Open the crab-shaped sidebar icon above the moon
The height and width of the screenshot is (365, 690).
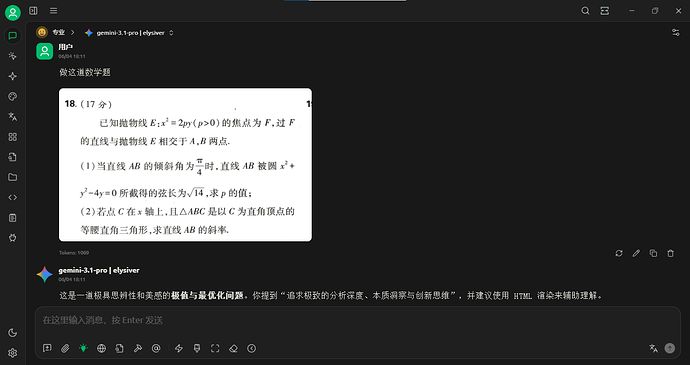point(13,238)
